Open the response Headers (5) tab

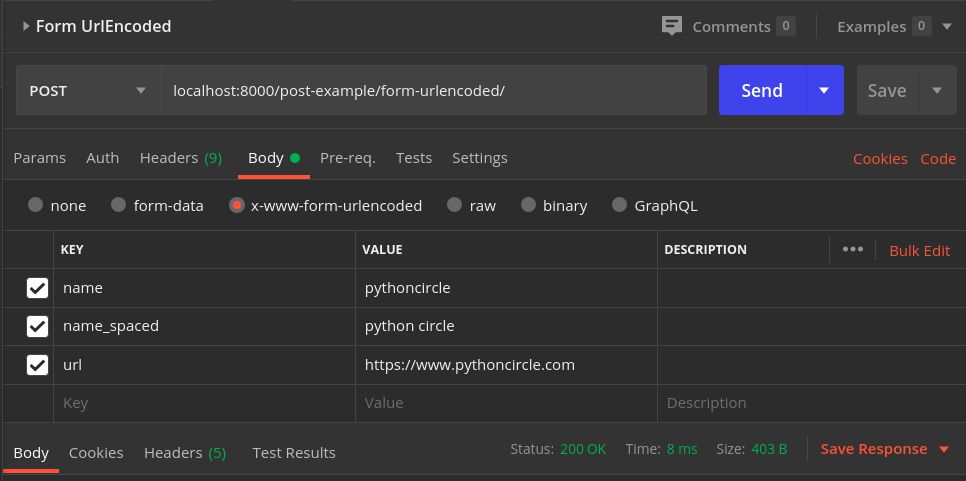185,453
